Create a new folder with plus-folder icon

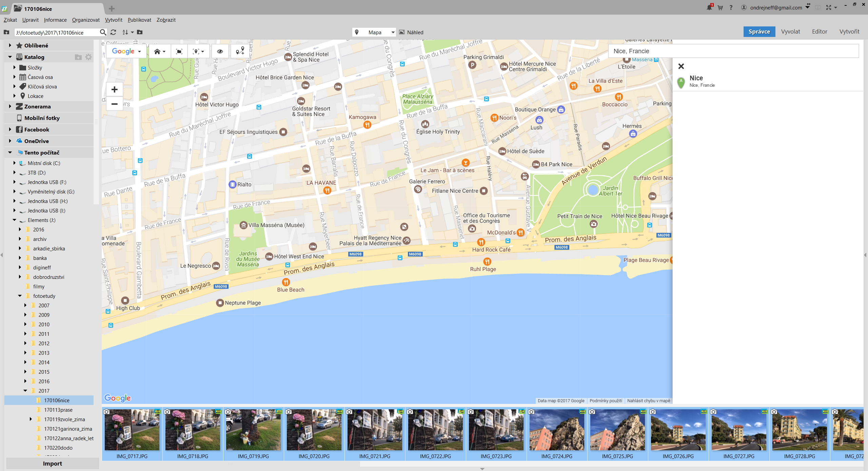click(140, 32)
